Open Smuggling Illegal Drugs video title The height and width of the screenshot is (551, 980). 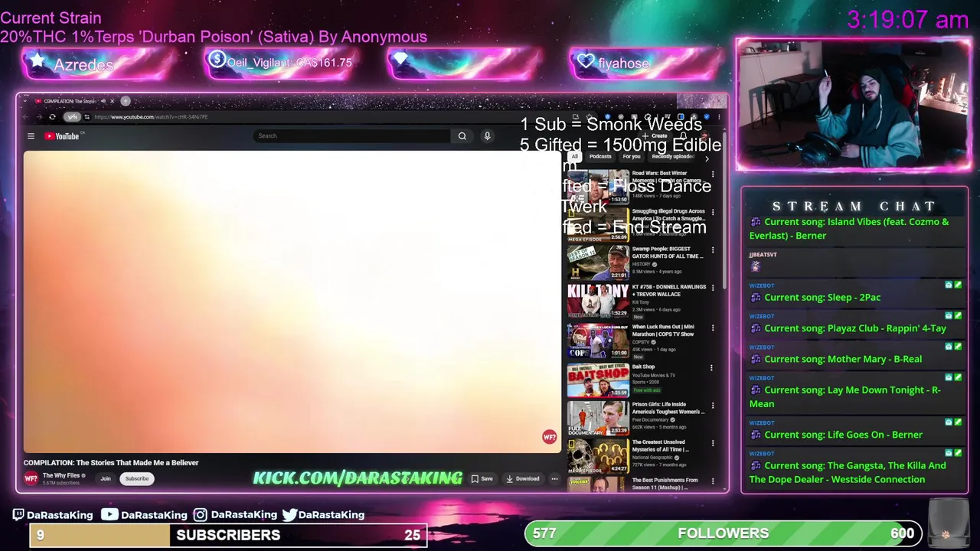668,215
